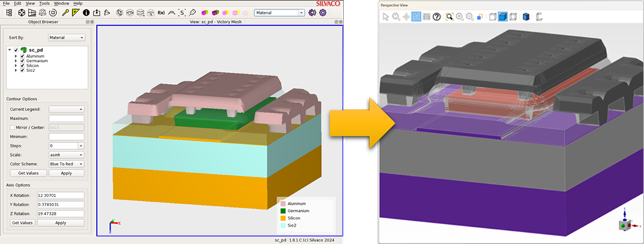Click Apply button under Axis Options
The image size is (644, 244).
60,223
